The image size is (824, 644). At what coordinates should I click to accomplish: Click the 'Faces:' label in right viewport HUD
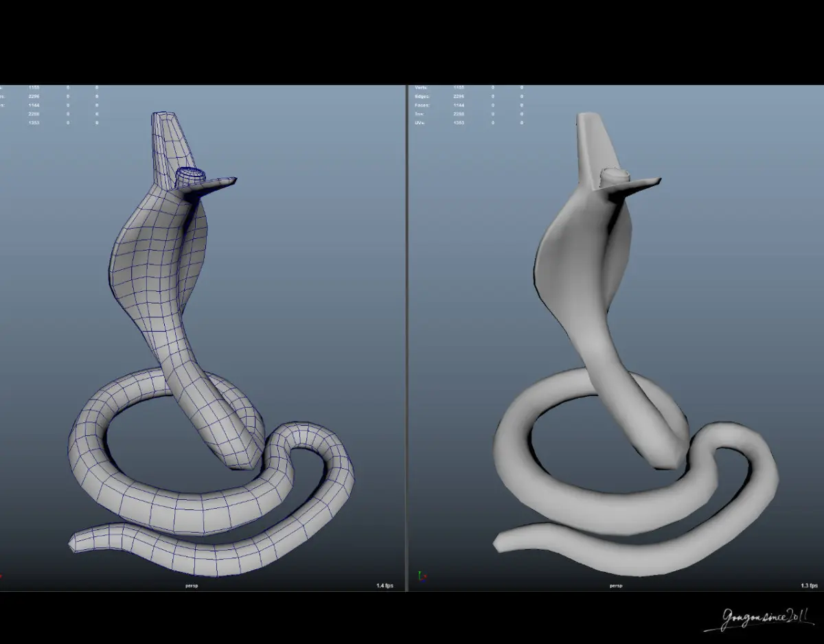422,105
